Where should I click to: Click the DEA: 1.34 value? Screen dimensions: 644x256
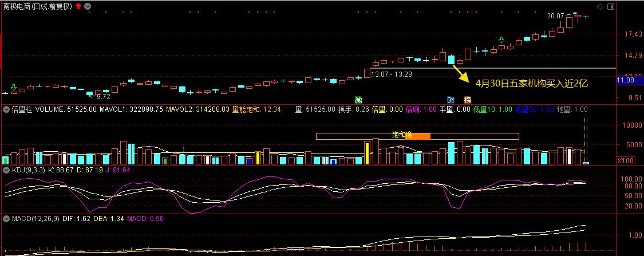coord(108,219)
